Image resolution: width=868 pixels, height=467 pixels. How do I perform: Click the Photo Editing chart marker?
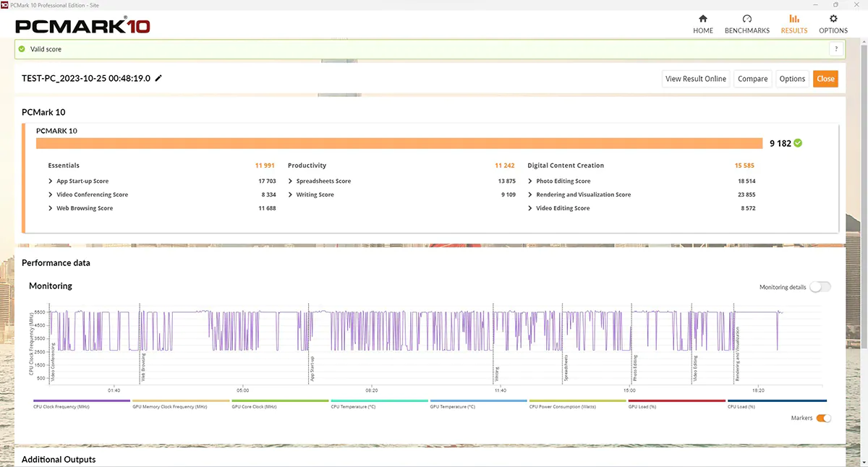pos(634,368)
